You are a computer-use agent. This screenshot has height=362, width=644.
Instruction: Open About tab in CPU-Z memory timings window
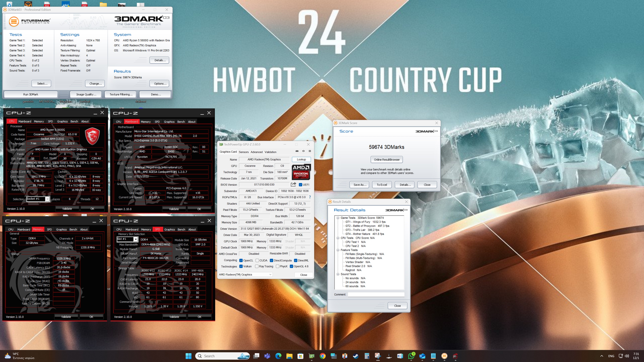tap(84, 229)
